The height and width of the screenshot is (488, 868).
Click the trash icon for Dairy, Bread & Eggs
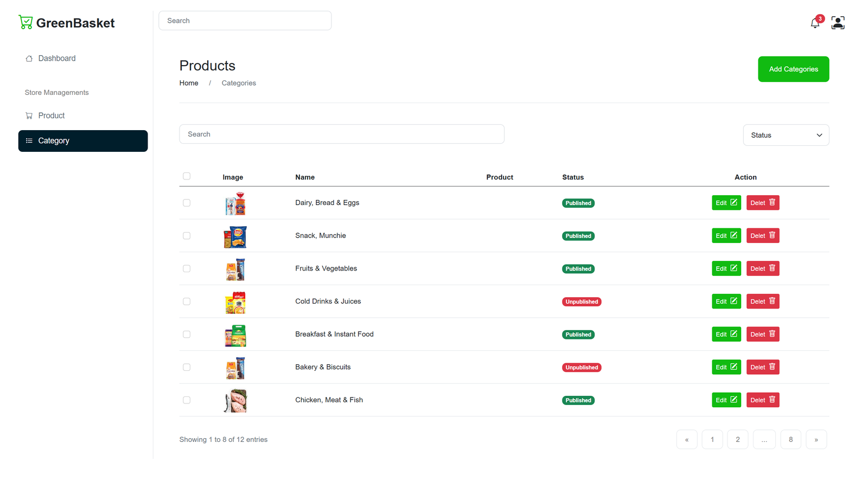(772, 202)
